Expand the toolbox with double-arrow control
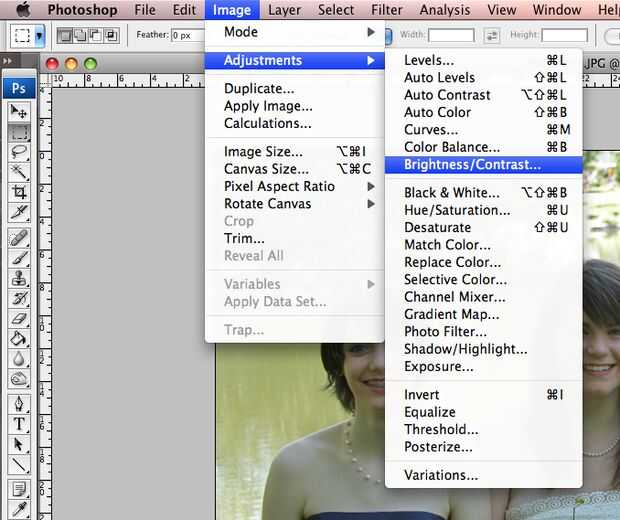 [x=7, y=61]
